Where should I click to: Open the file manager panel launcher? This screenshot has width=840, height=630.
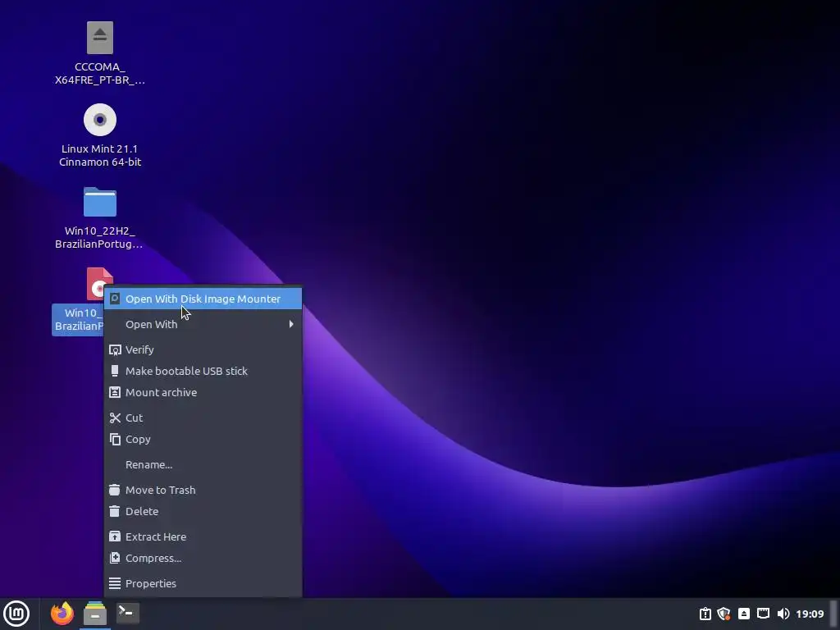(x=95, y=614)
